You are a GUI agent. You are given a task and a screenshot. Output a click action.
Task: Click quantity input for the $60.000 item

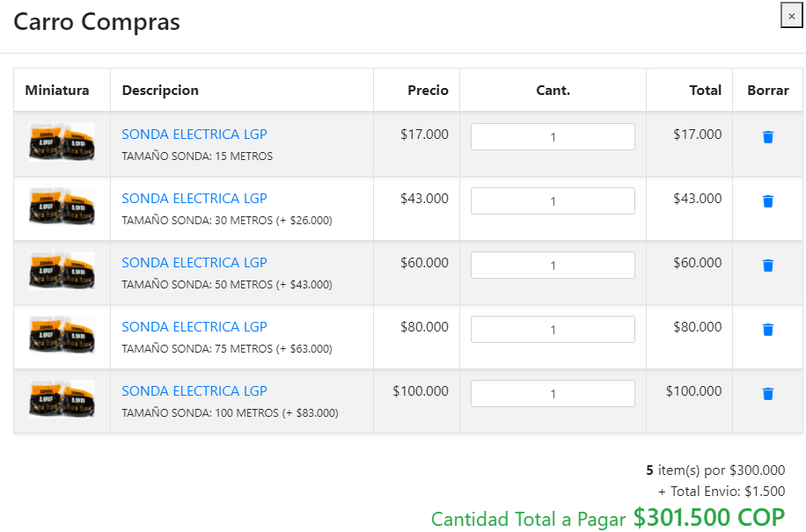tap(553, 265)
